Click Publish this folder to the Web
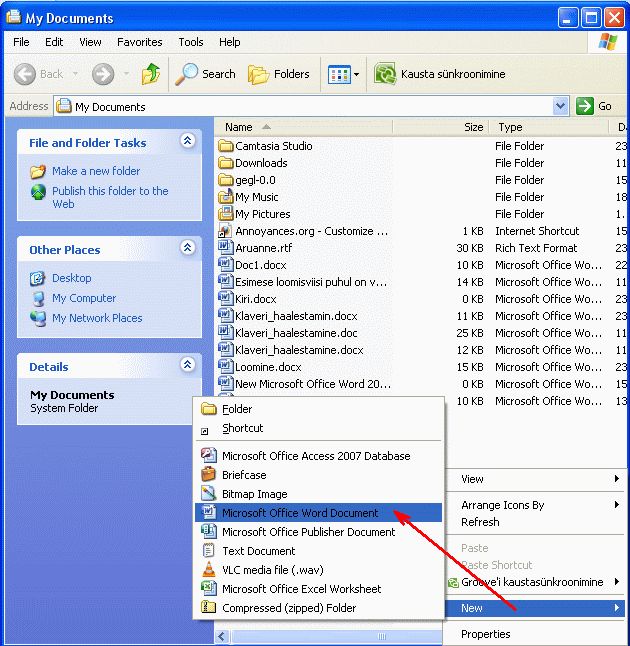The image size is (630, 646). coord(110,197)
